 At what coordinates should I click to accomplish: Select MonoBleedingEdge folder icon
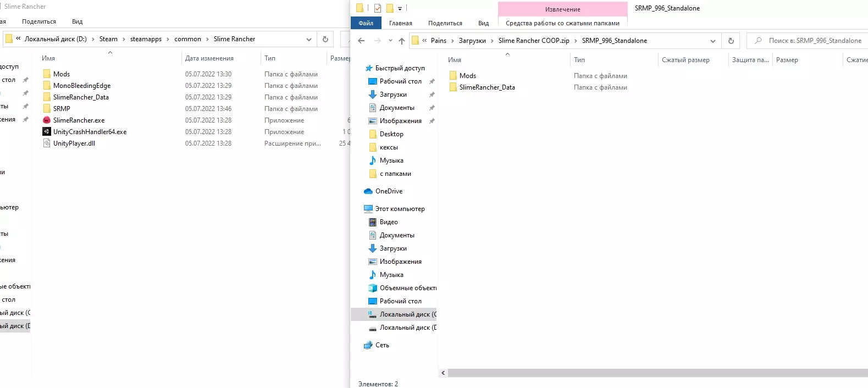(x=47, y=86)
